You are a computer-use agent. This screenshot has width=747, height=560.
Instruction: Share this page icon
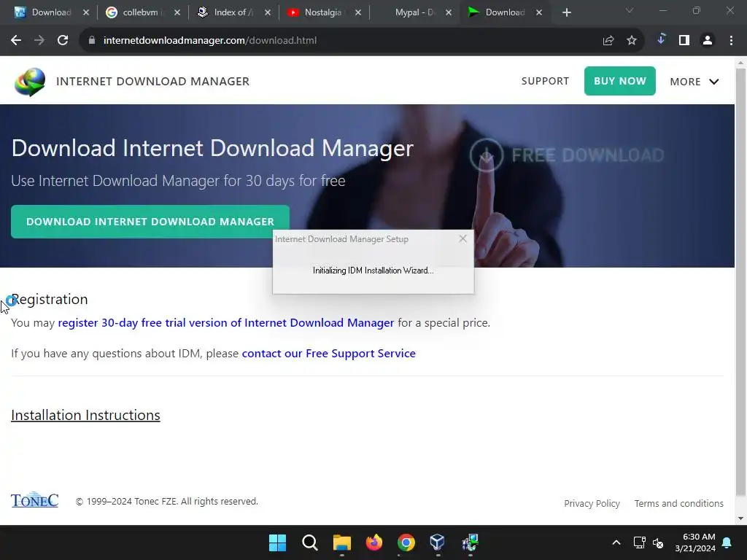click(x=608, y=41)
